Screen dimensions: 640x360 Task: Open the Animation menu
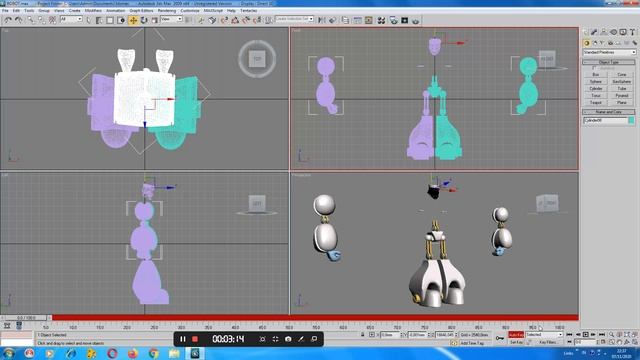point(116,11)
